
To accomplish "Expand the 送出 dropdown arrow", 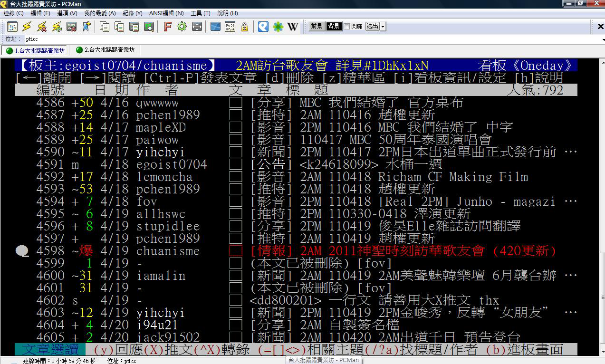I will pos(383,27).
